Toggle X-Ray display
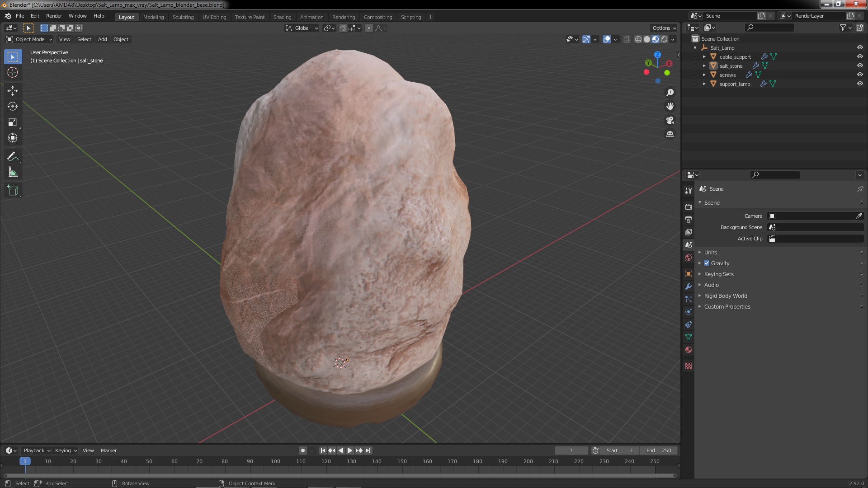This screenshot has height=488, width=868. (x=627, y=39)
